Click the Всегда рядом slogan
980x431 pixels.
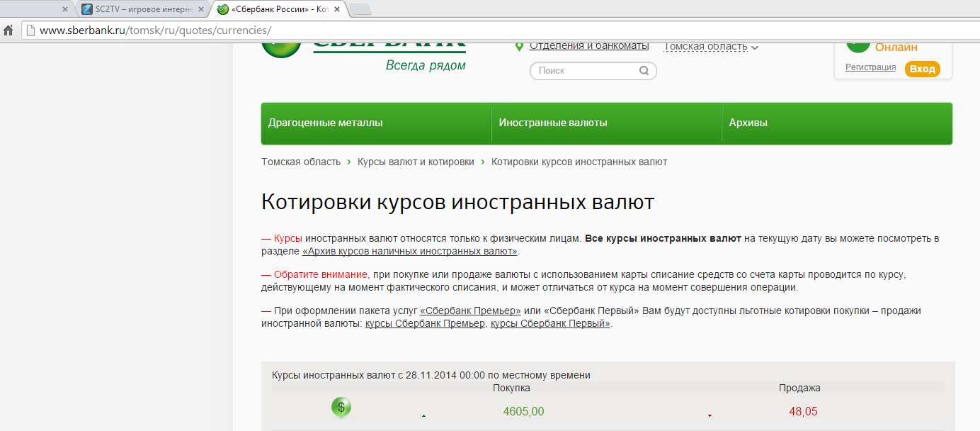point(426,65)
